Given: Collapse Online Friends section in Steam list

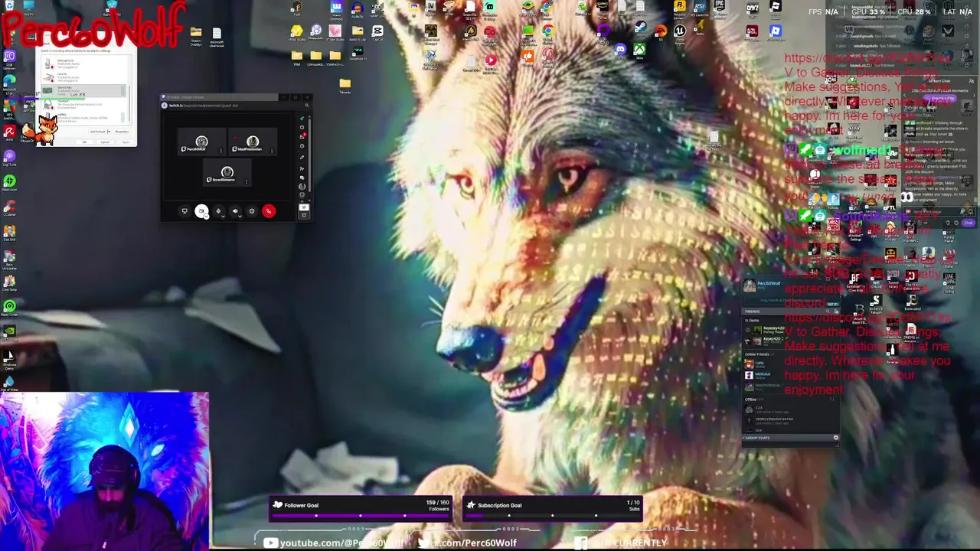Looking at the screenshot, I should 756,354.
